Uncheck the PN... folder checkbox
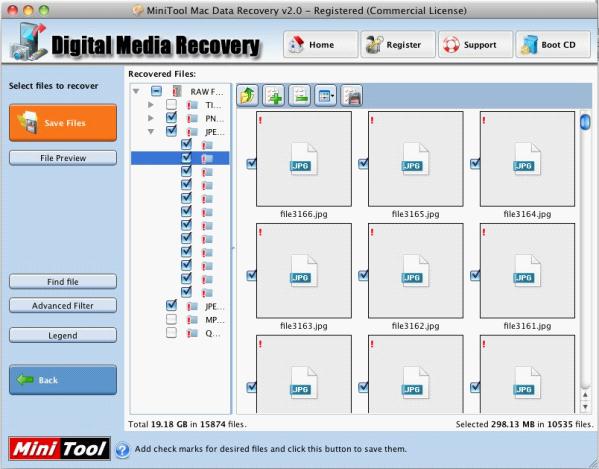The height and width of the screenshot is (469, 599). [x=172, y=117]
